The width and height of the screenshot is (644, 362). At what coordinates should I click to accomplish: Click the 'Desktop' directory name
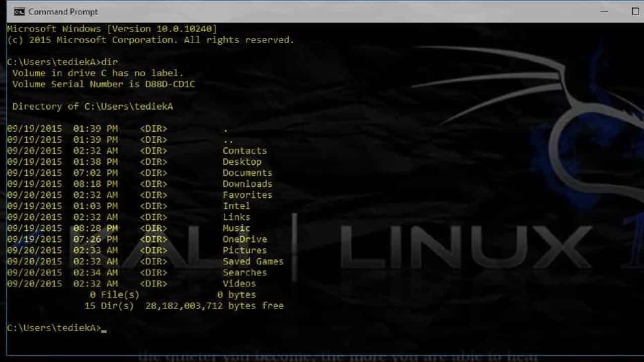tap(242, 161)
